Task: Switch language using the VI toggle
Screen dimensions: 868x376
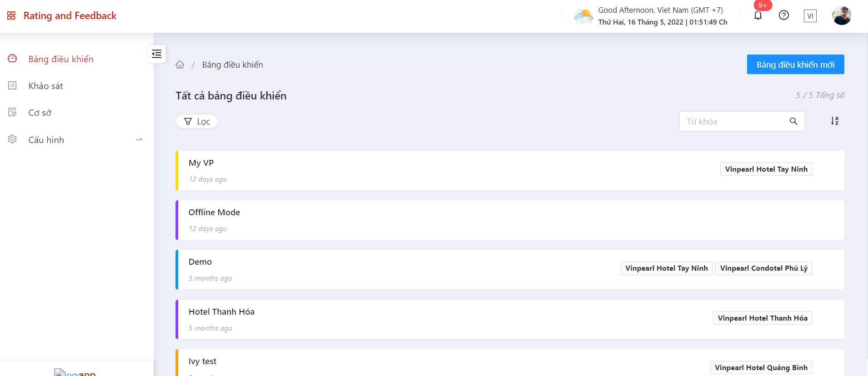Action: pyautogui.click(x=810, y=16)
